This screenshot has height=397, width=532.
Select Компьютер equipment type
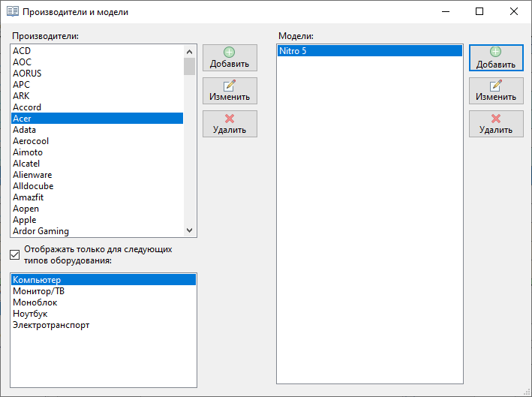(104, 280)
